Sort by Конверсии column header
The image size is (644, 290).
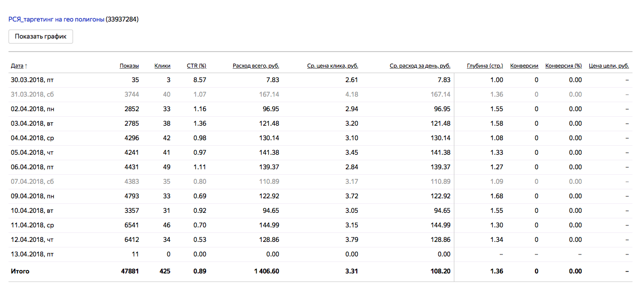pyautogui.click(x=524, y=66)
